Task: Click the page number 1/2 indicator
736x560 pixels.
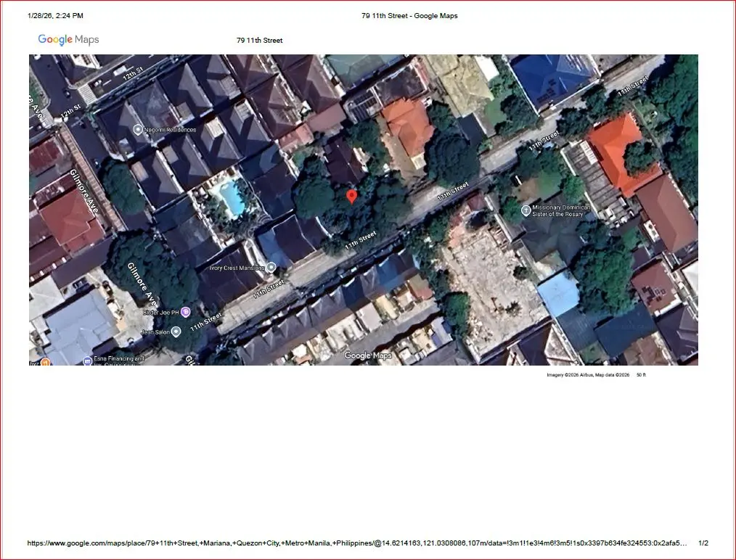Action: pyautogui.click(x=703, y=543)
